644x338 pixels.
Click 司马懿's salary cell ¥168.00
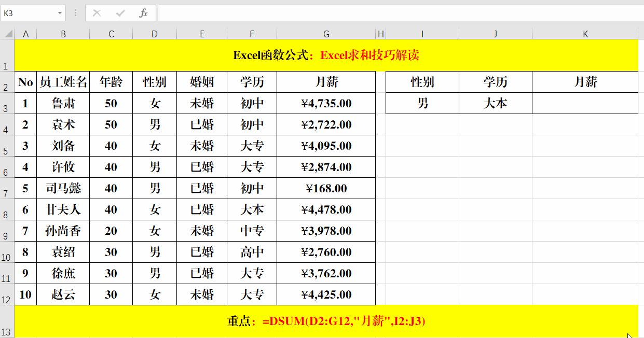[x=326, y=188]
